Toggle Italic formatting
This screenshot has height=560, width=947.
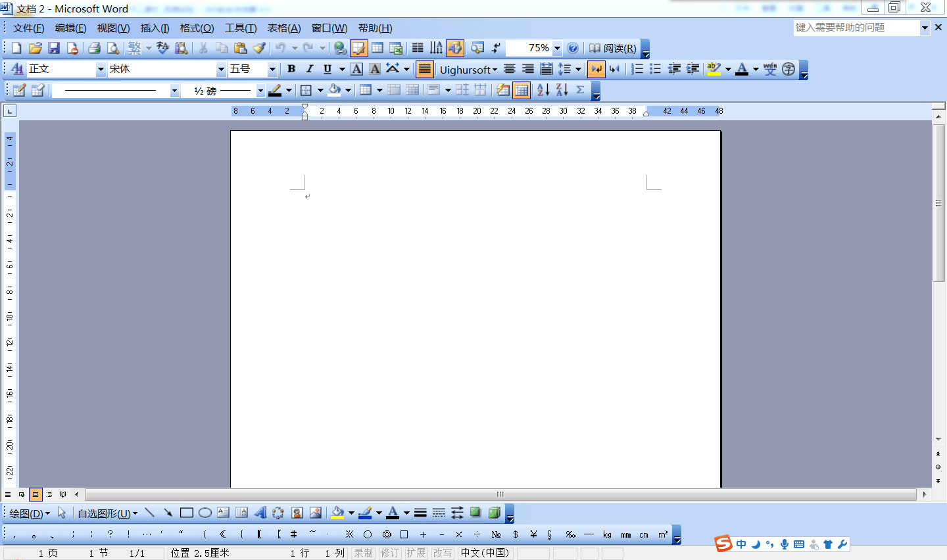point(309,69)
